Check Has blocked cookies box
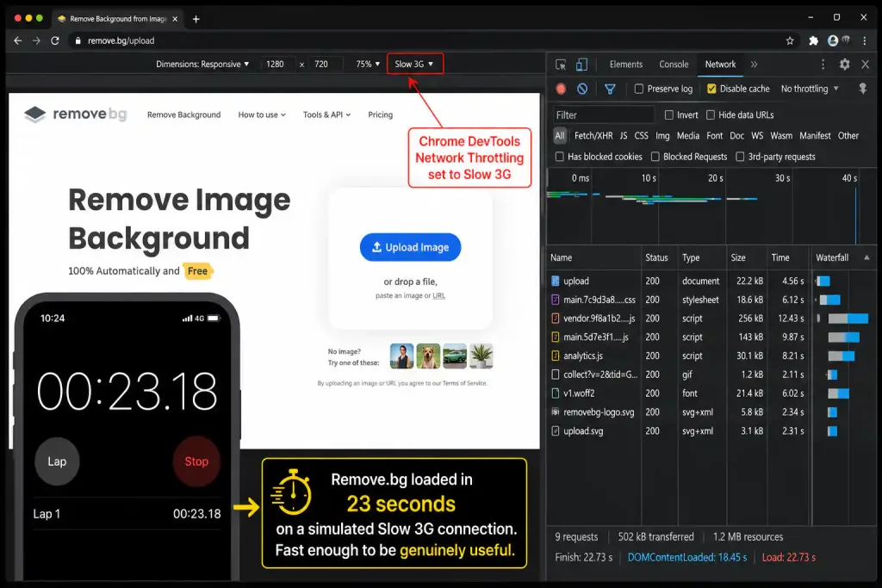 coord(560,157)
